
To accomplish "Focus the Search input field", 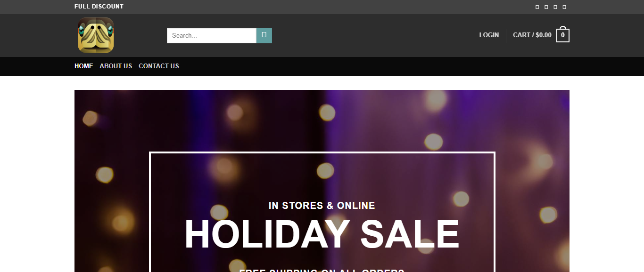I will (x=212, y=35).
